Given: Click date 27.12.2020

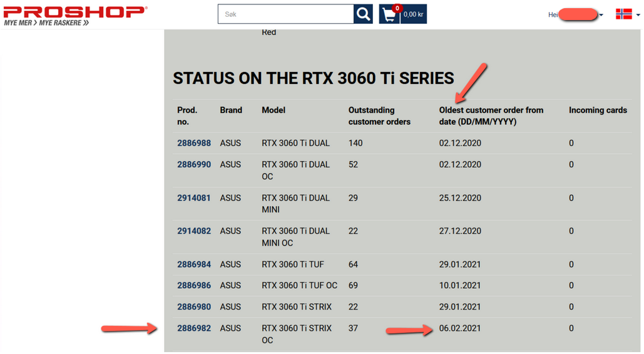Looking at the screenshot, I should (460, 231).
